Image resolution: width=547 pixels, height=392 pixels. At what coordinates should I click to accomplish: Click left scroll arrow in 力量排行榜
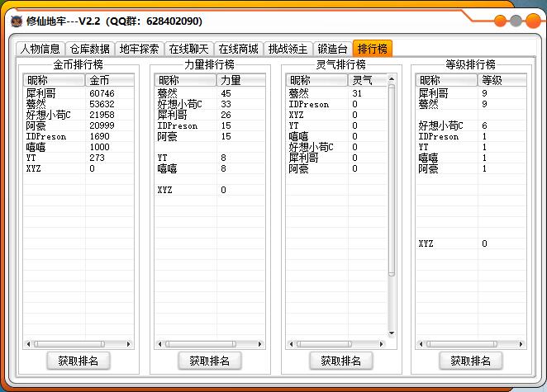tap(159, 344)
